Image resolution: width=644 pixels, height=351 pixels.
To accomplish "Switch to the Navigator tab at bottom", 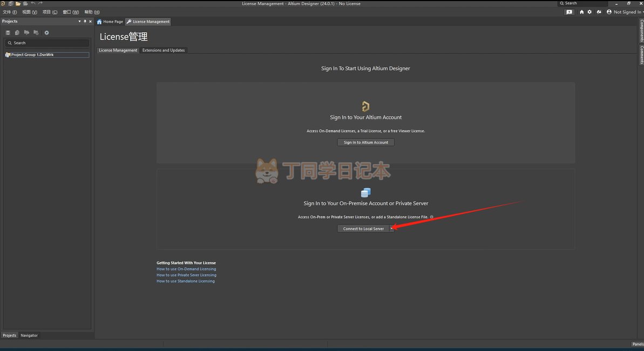I will 29,335.
